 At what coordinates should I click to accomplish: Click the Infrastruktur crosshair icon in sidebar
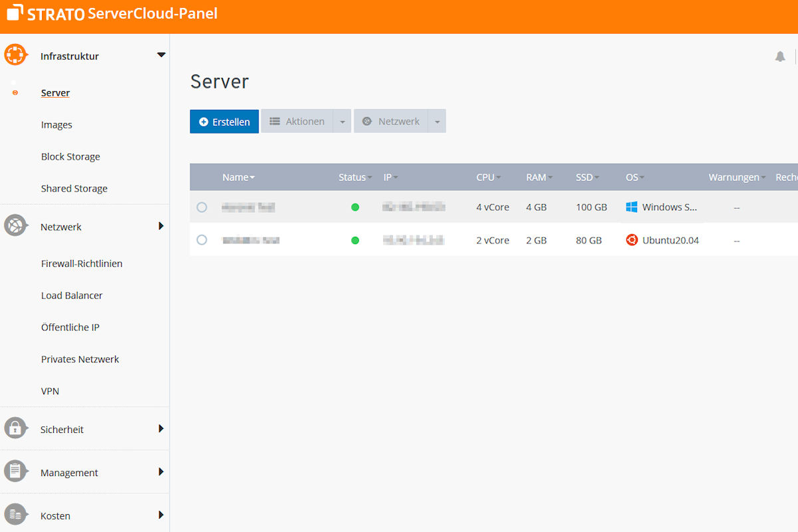point(15,55)
